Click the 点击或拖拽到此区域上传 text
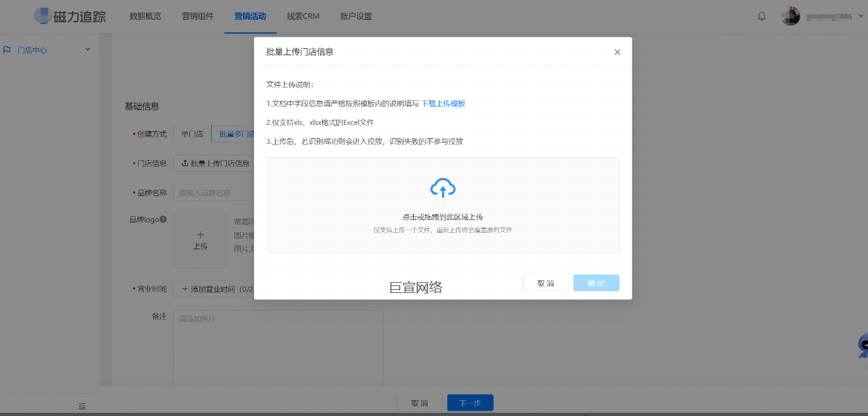 click(x=443, y=217)
